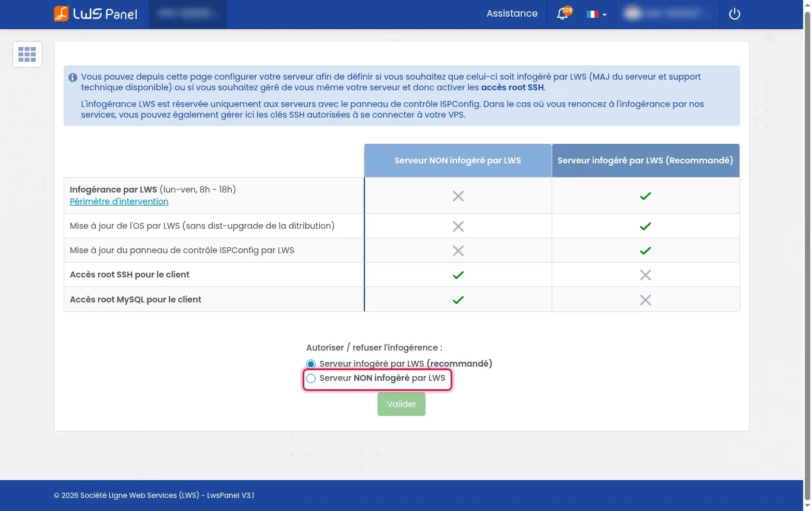The image size is (812, 511).
Task: Open the Assistance menu item
Action: point(512,14)
